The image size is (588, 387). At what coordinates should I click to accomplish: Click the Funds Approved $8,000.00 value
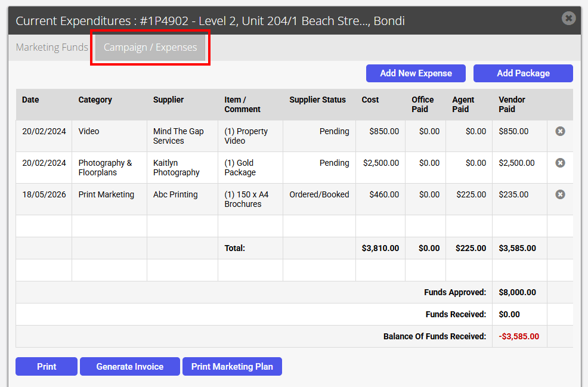[x=517, y=293]
